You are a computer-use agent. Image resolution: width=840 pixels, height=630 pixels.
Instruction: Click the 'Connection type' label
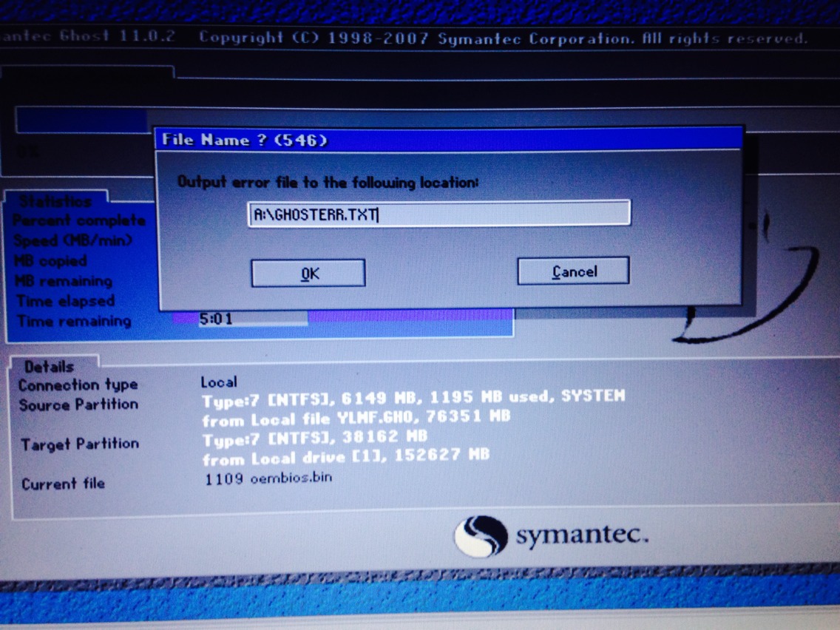click(x=78, y=385)
